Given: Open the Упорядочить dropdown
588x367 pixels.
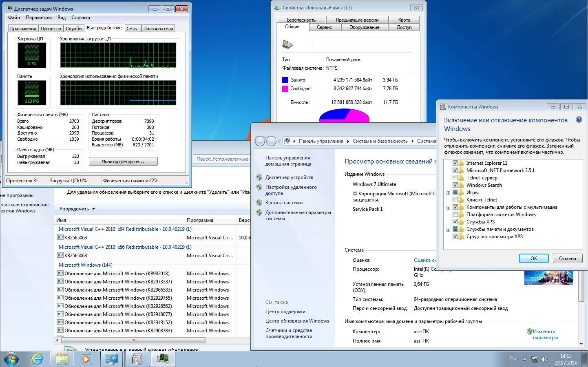Looking at the screenshot, I should point(77,209).
